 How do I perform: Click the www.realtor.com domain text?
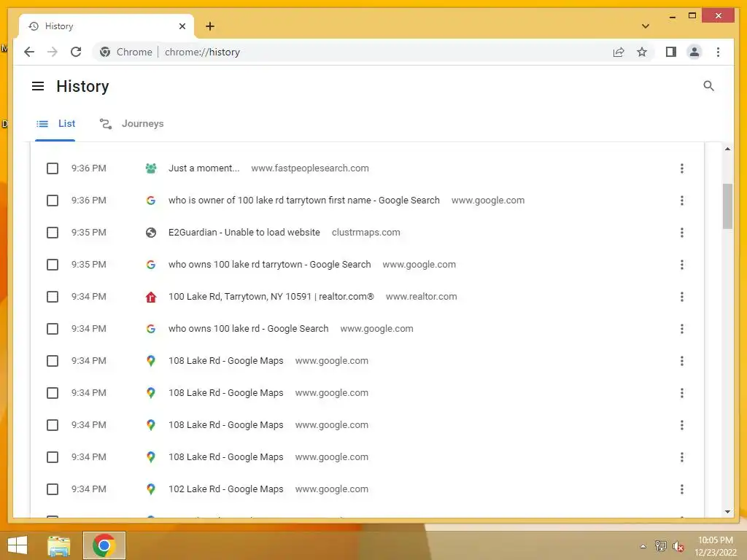coord(421,297)
